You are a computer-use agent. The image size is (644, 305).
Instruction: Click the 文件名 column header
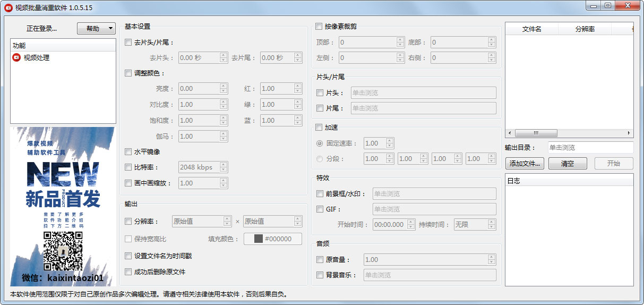coord(531,29)
